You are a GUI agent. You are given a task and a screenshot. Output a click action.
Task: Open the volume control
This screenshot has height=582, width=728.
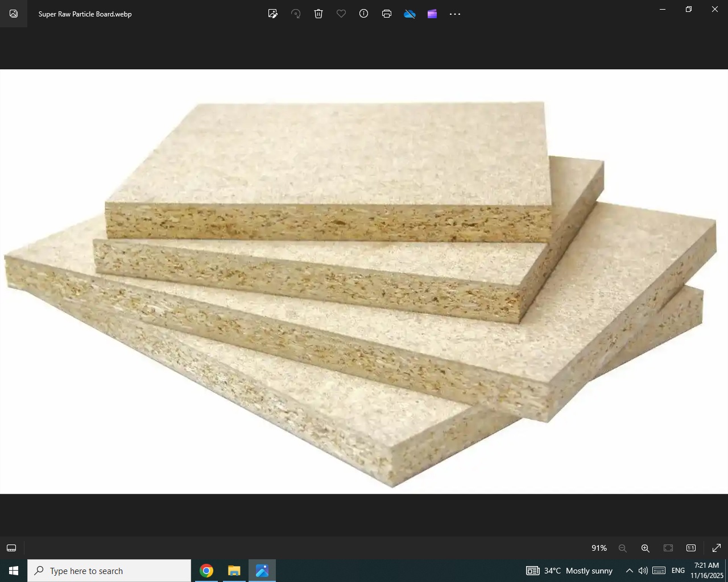click(643, 571)
